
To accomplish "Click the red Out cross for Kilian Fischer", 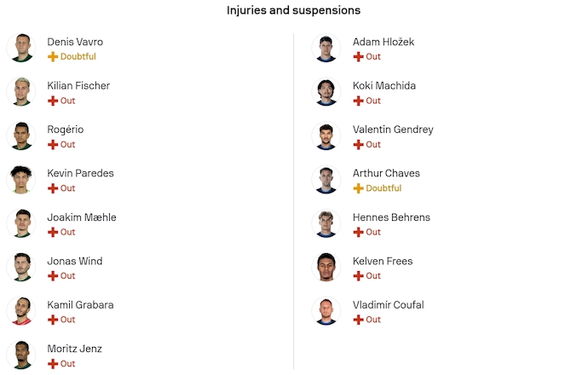I will click(53, 101).
